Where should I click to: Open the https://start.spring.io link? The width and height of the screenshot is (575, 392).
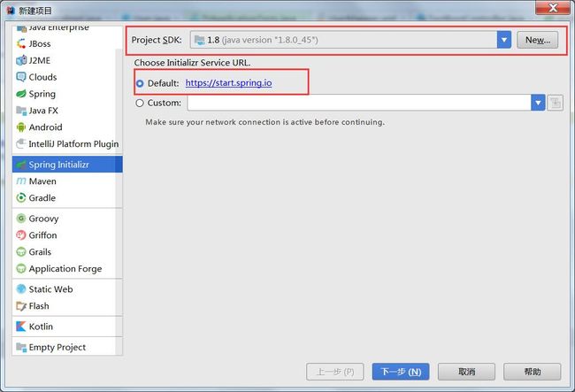228,83
